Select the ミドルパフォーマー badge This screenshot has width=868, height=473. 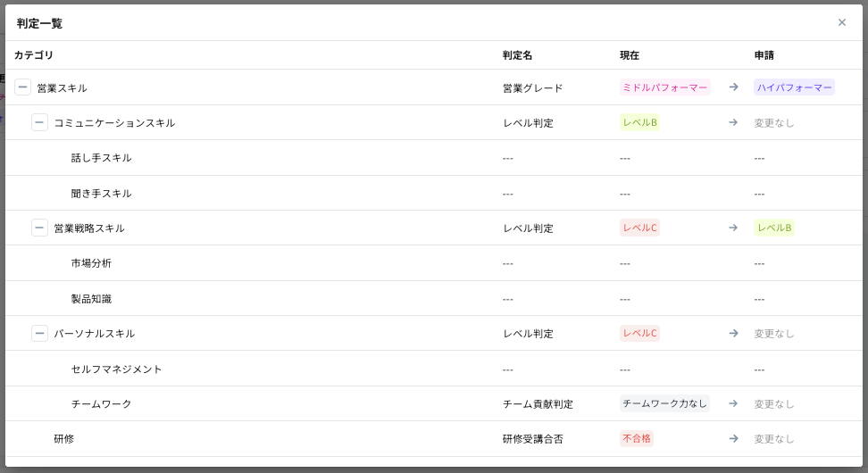click(x=664, y=87)
